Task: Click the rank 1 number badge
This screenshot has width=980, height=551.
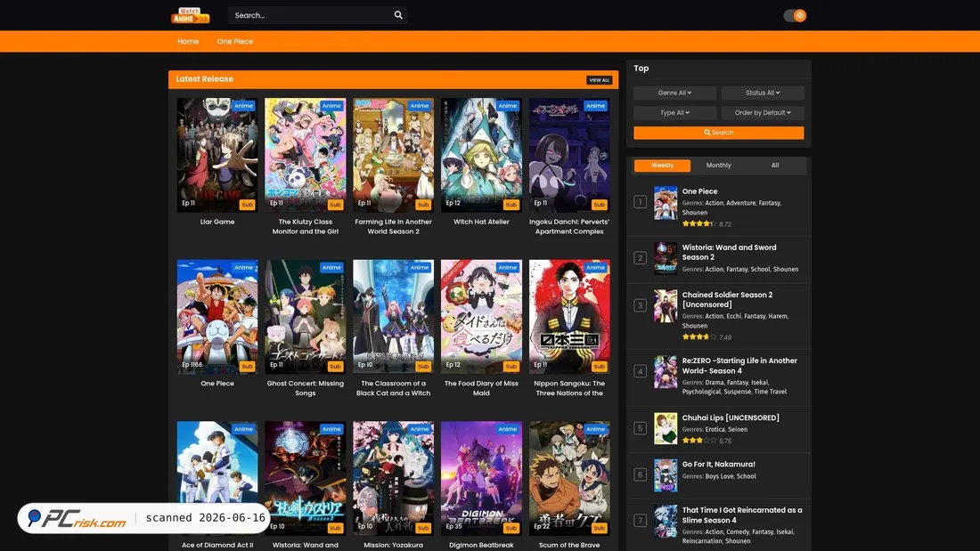Action: [x=640, y=202]
